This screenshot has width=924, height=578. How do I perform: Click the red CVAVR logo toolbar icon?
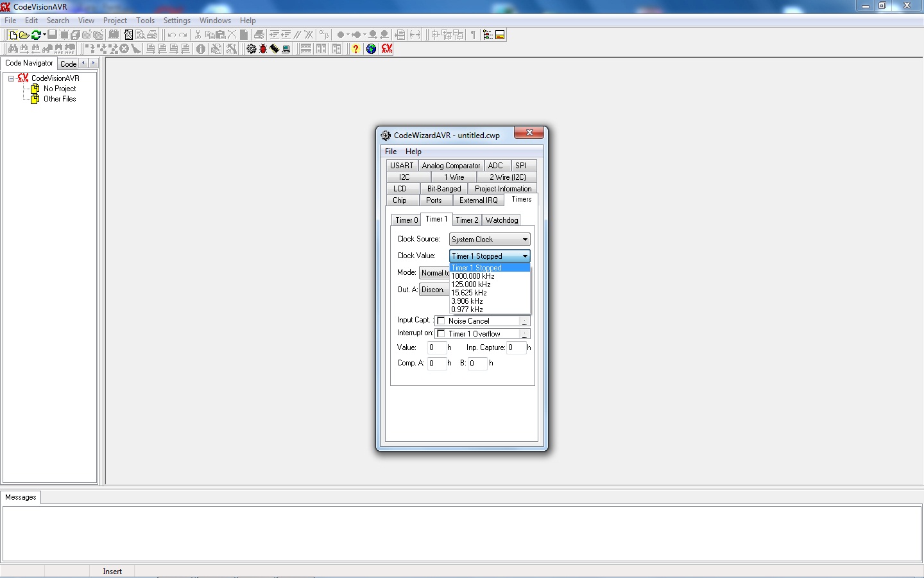point(386,49)
